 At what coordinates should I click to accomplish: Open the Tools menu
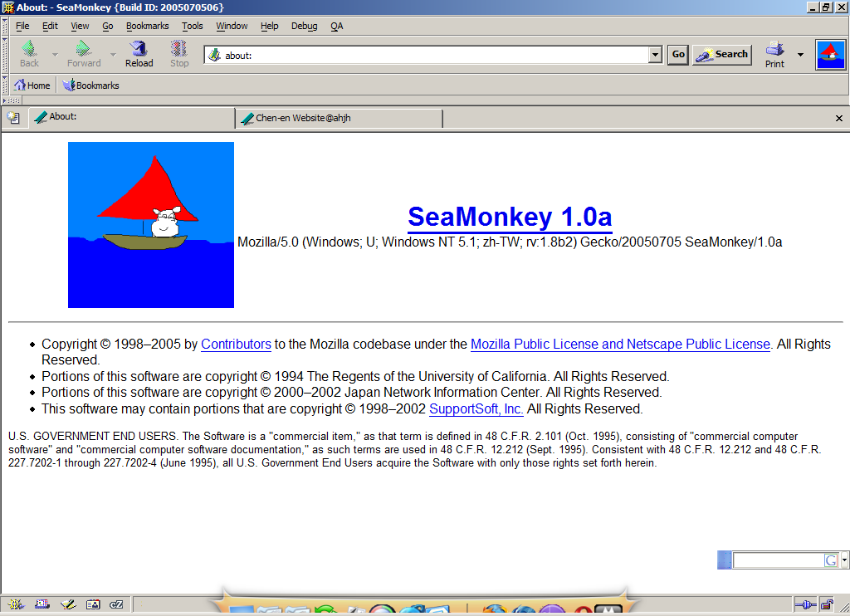[192, 26]
